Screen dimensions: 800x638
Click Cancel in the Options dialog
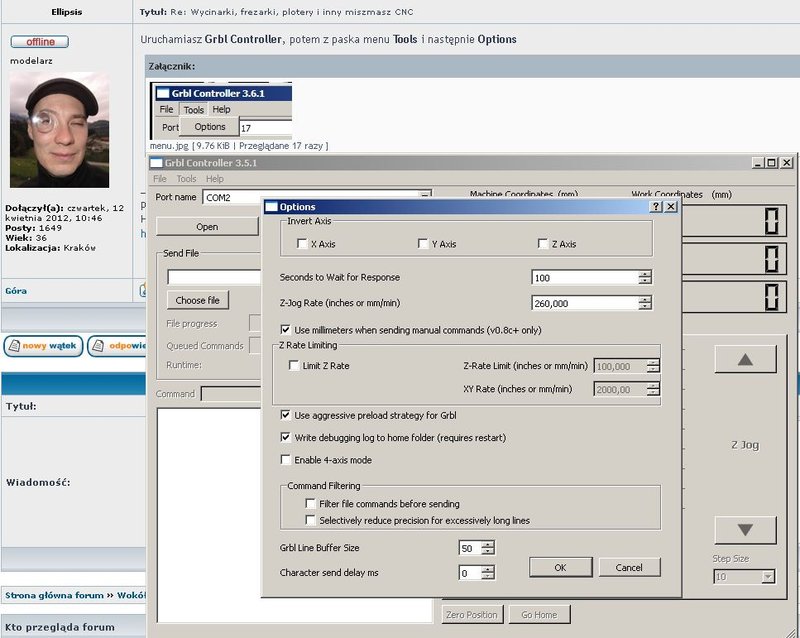629,567
